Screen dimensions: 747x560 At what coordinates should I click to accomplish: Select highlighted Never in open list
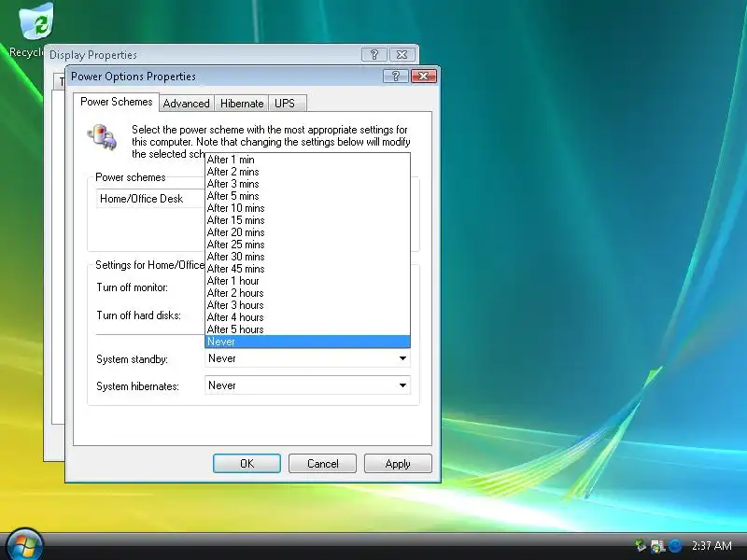(x=307, y=342)
